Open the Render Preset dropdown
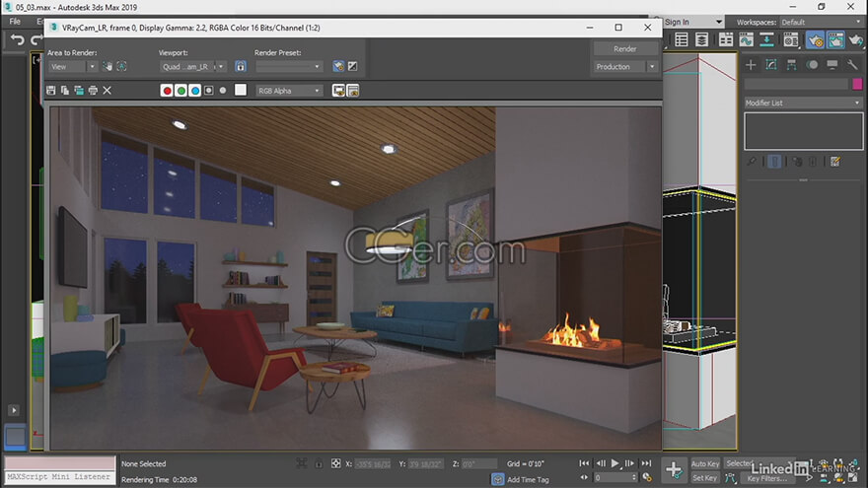Viewport: 868px width, 488px height. point(288,66)
